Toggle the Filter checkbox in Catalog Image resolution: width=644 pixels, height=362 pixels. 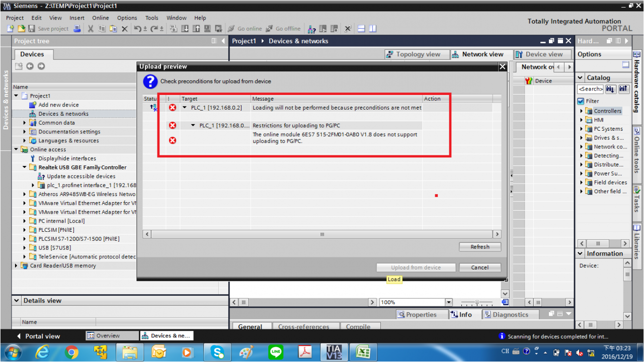click(x=581, y=101)
